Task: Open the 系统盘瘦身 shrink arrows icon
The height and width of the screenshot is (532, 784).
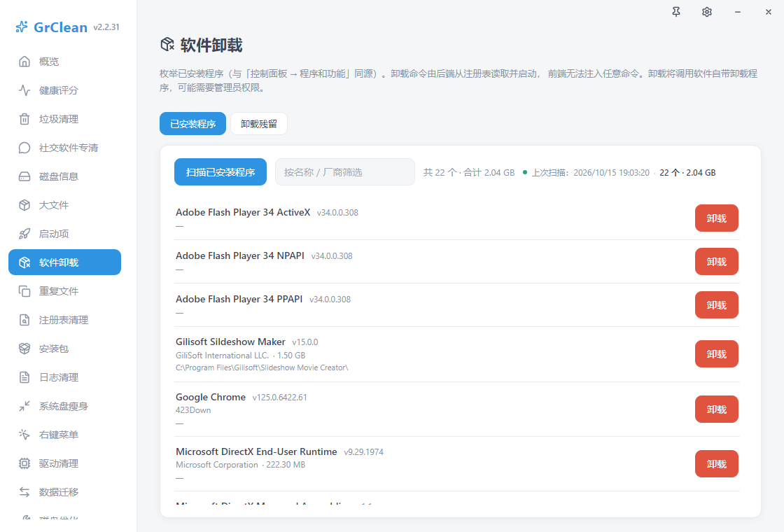Action: click(x=24, y=406)
